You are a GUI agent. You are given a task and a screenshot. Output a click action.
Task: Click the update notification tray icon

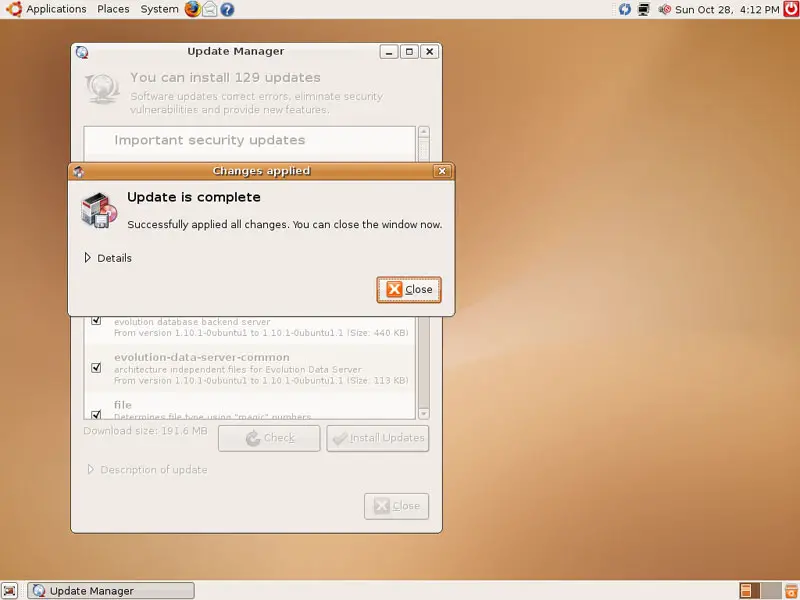click(x=625, y=9)
